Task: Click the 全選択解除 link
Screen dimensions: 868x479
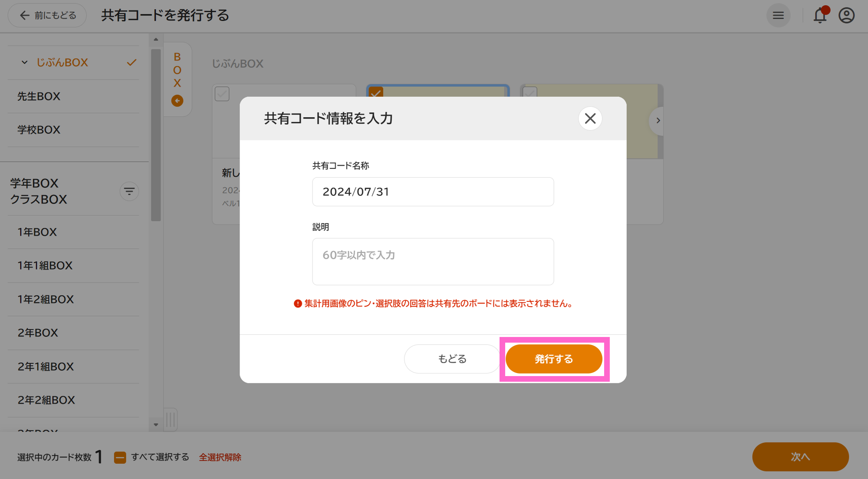Action: pyautogui.click(x=220, y=457)
